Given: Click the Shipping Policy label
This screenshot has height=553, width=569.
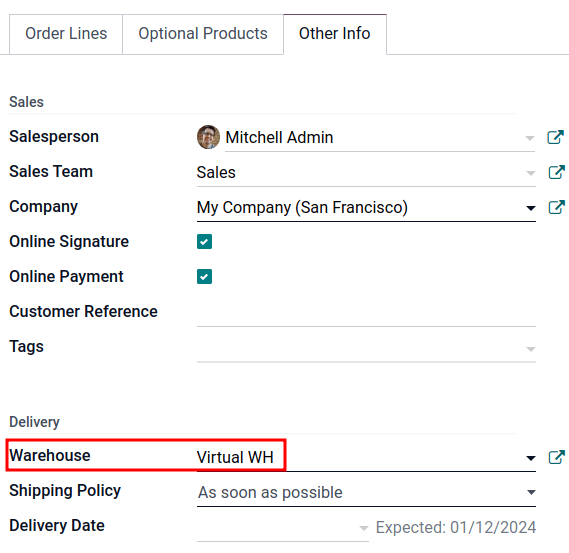Looking at the screenshot, I should pos(65,491).
